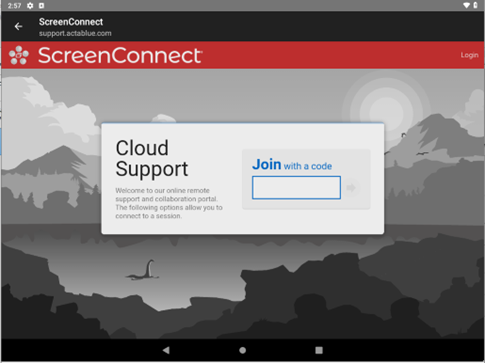485x363 pixels.
Task: Click the square notification icon in status bar
Action: pyautogui.click(x=42, y=6)
